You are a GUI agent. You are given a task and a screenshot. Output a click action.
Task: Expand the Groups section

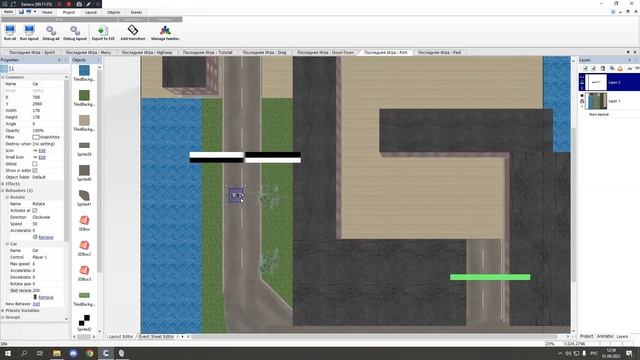coord(3,317)
